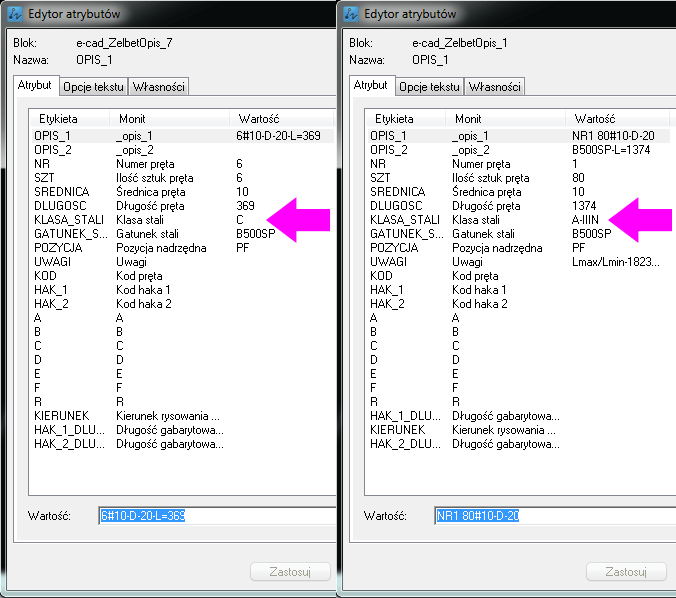Select NR row with value 1
Image resolution: width=676 pixels, height=598 pixels.
tap(519, 164)
